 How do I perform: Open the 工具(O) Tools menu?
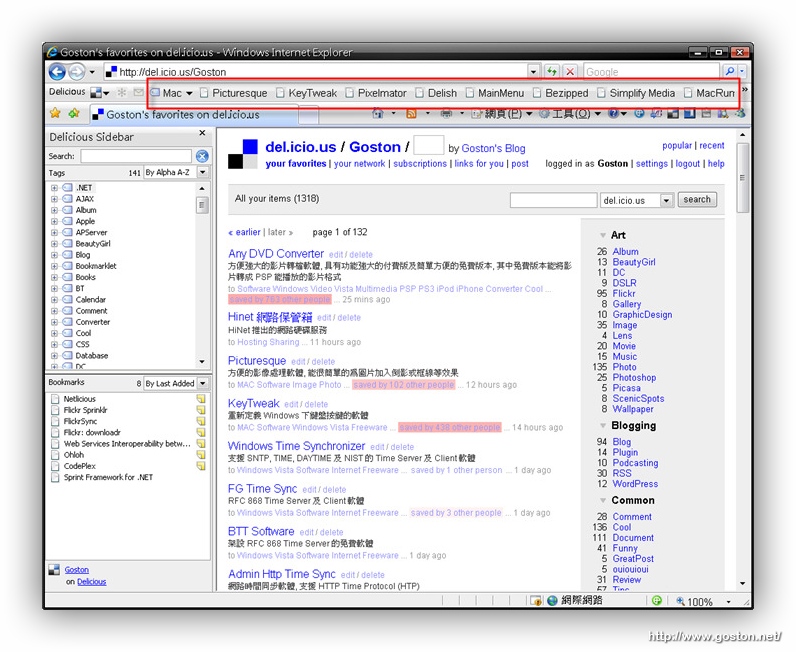click(571, 113)
